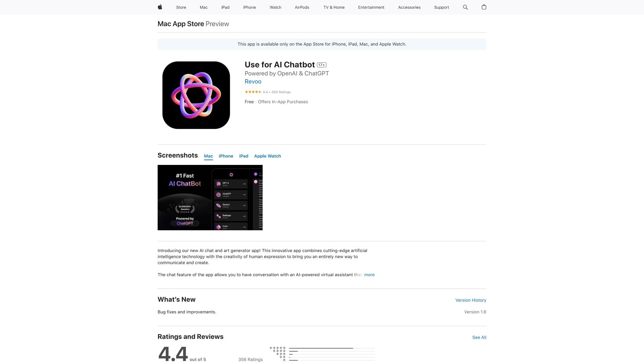This screenshot has height=362, width=644.
Task: Open the search icon in the navigation bar
Action: 465,7
